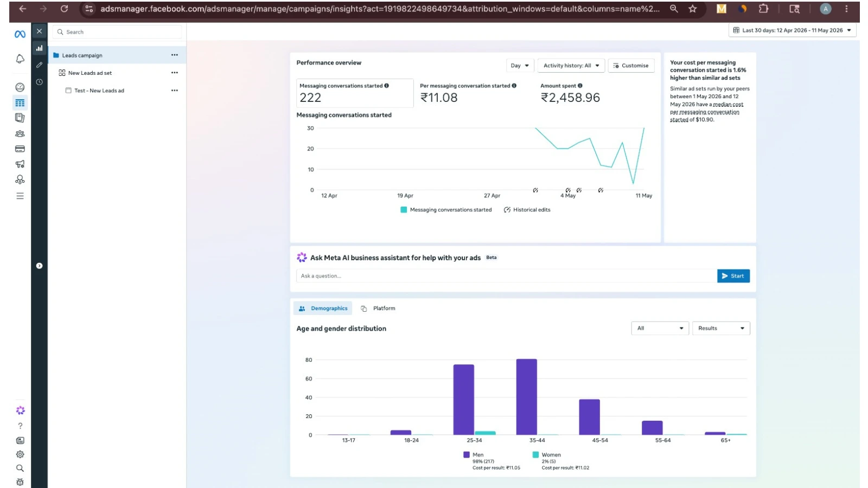Open Events Manager nodes icon
The height and width of the screenshot is (488, 868).
(20, 179)
